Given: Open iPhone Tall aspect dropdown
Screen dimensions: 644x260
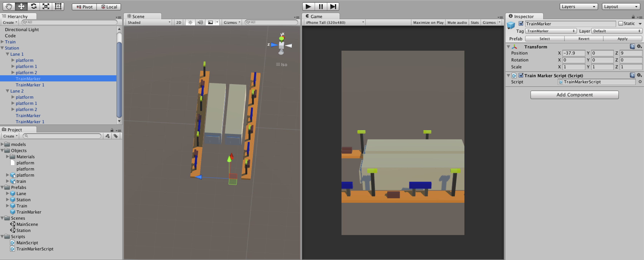Looking at the screenshot, I should (335, 22).
